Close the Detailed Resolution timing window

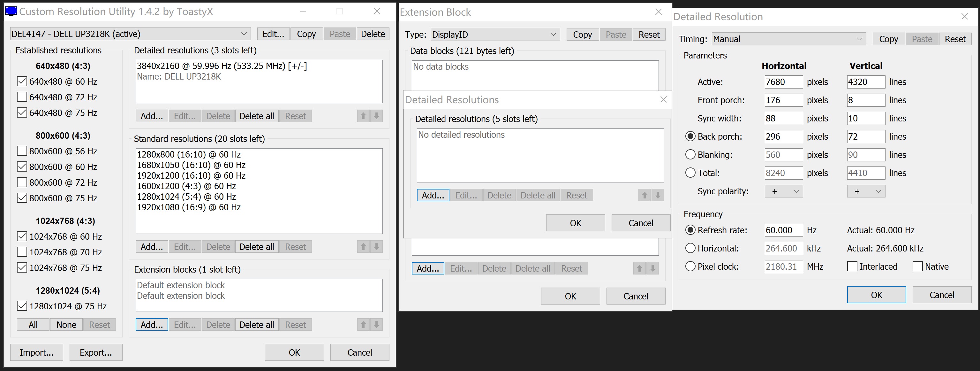click(x=964, y=16)
